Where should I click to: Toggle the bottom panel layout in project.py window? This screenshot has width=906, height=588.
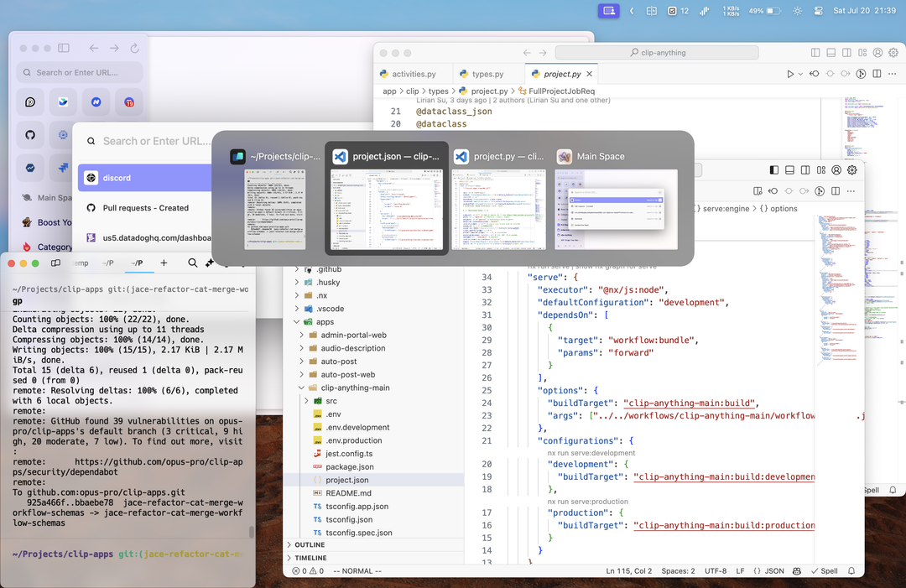(x=830, y=52)
